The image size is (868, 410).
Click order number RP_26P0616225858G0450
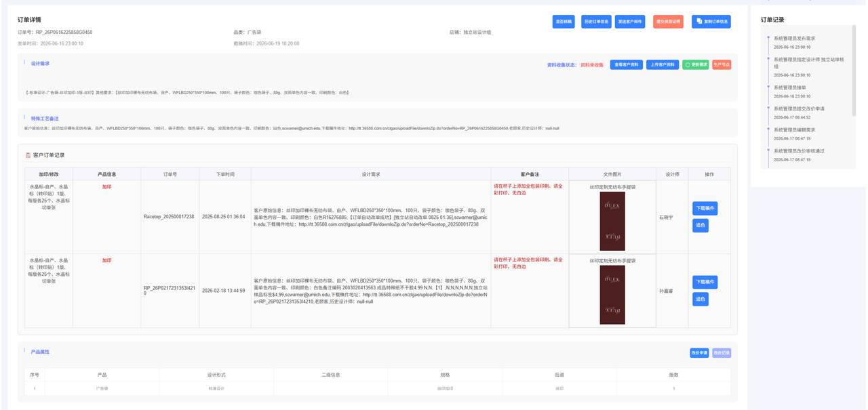pos(64,32)
